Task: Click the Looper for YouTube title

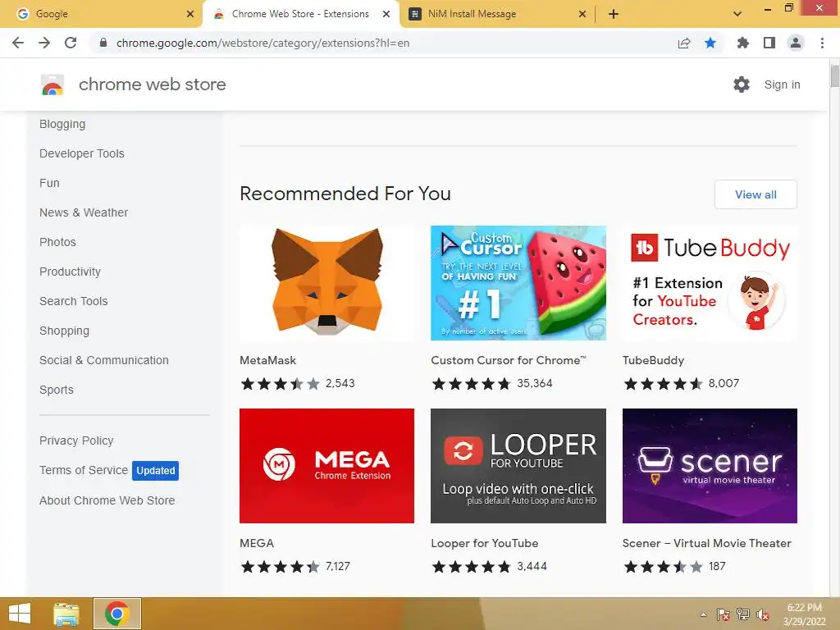Action: coord(484,543)
